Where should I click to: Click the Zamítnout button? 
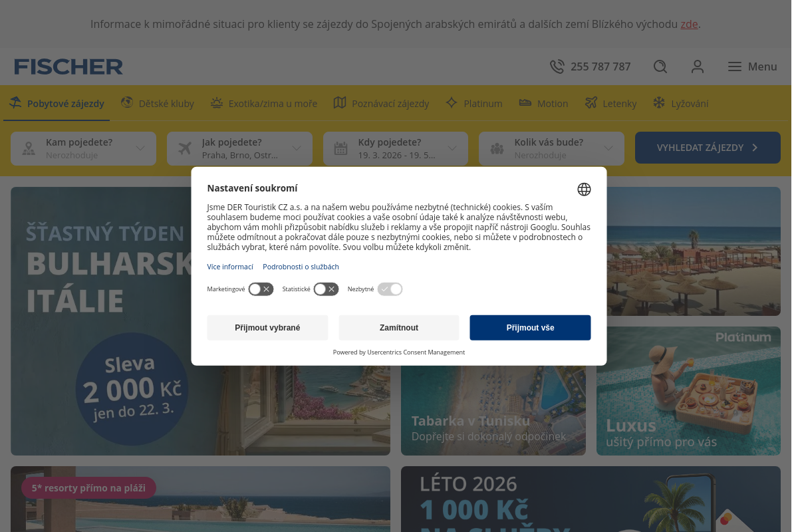click(x=399, y=328)
